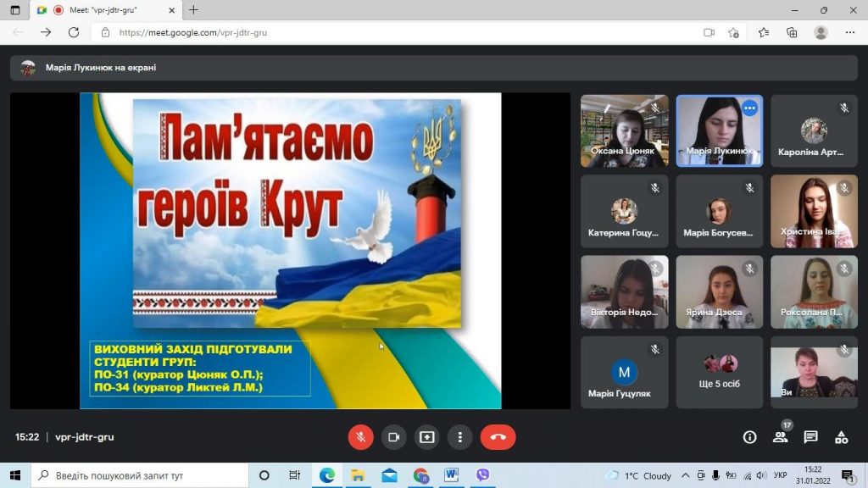This screenshot has height=488, width=868.
Task: Open a new browser tab
Action: coord(193,10)
